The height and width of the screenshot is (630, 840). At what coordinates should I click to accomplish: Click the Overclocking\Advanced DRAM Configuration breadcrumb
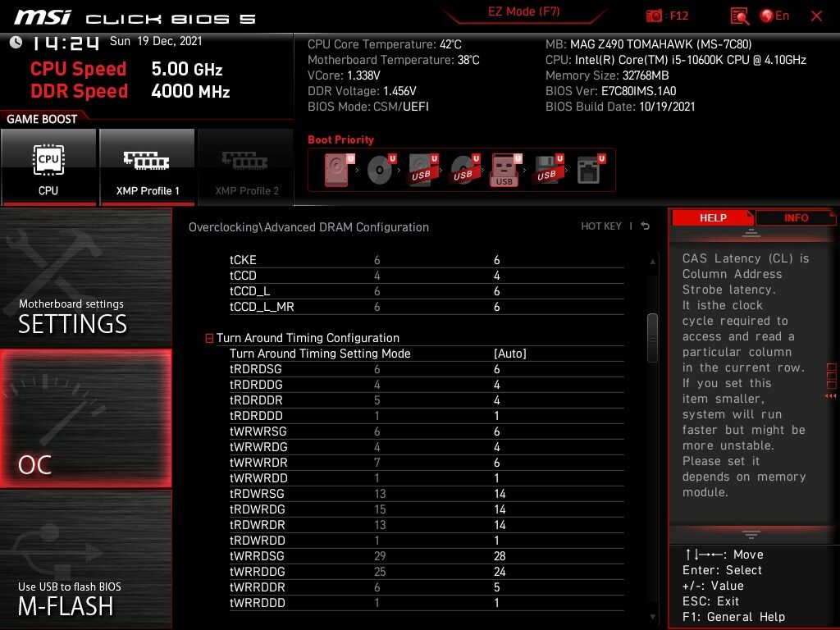pos(308,227)
